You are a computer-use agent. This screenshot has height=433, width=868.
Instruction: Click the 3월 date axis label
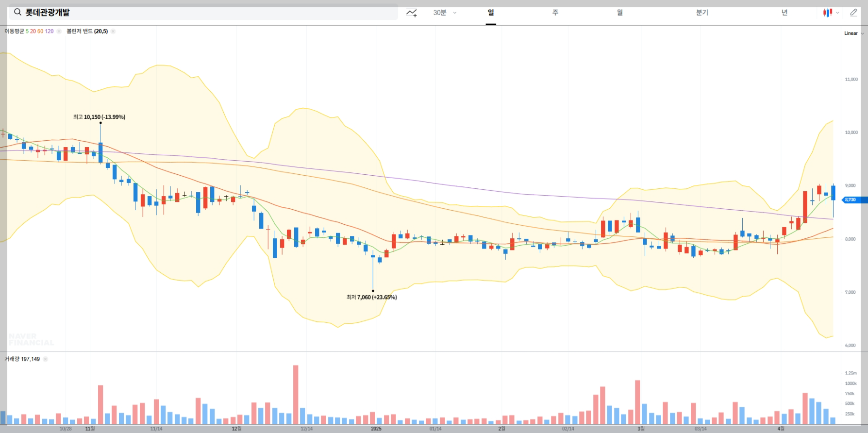coord(641,429)
